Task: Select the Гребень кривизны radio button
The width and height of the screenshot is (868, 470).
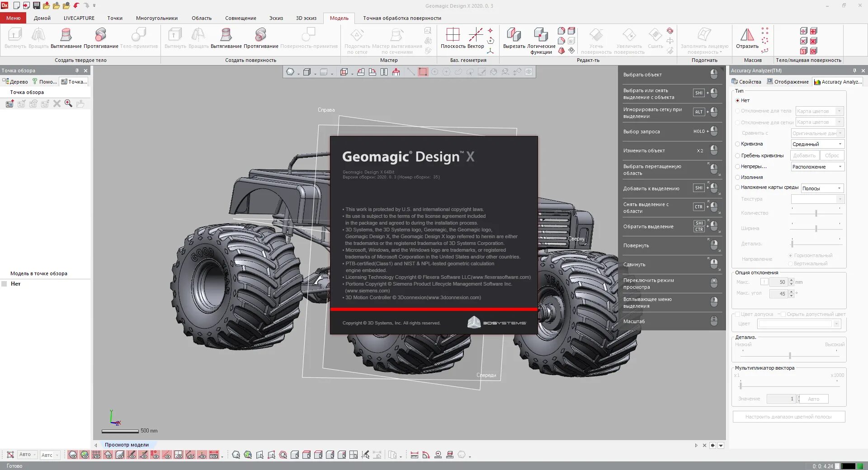Action: pyautogui.click(x=737, y=155)
